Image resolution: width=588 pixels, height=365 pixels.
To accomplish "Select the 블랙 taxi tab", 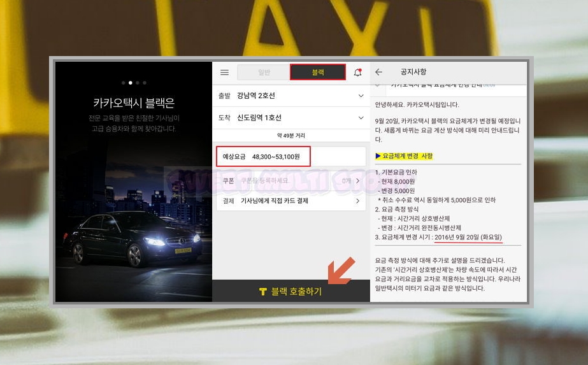I will [318, 72].
